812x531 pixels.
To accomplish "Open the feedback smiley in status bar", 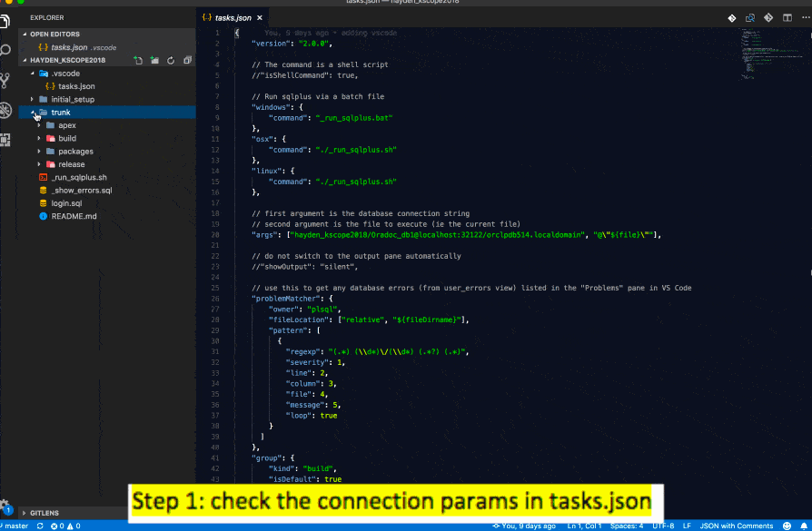I will (787, 526).
